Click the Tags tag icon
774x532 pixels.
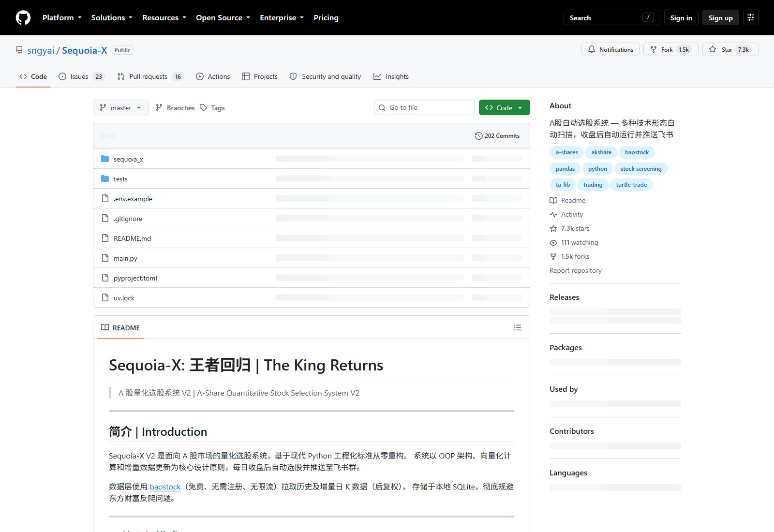204,108
